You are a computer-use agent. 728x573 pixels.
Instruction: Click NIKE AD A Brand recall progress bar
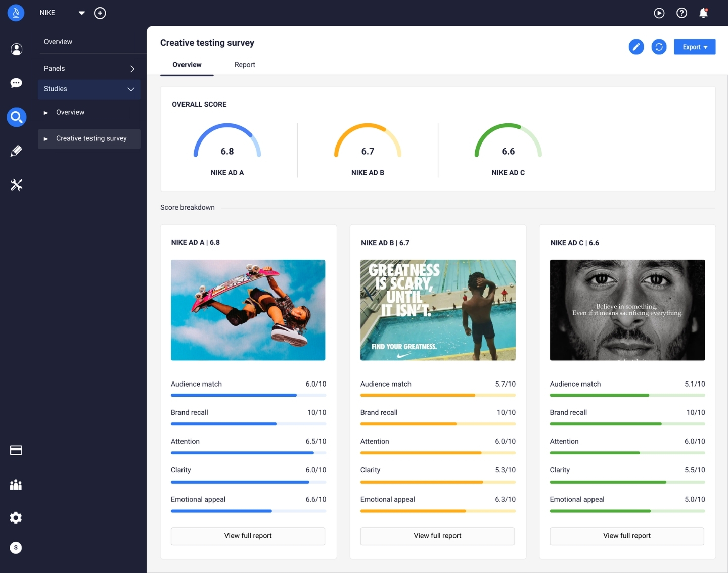(x=248, y=424)
